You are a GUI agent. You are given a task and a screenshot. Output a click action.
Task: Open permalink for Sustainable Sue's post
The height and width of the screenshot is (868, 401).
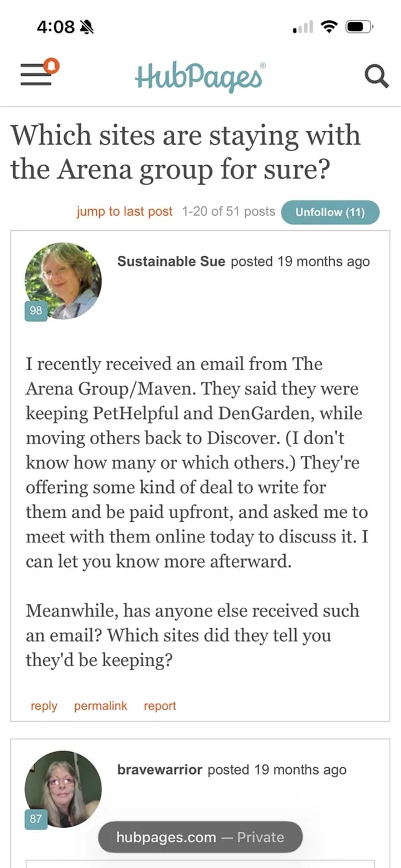click(100, 706)
